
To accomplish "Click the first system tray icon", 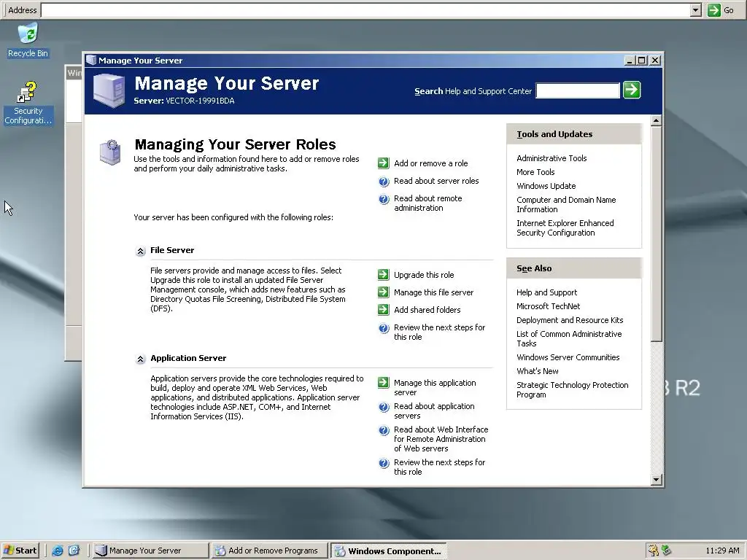I will pyautogui.click(x=653, y=551).
